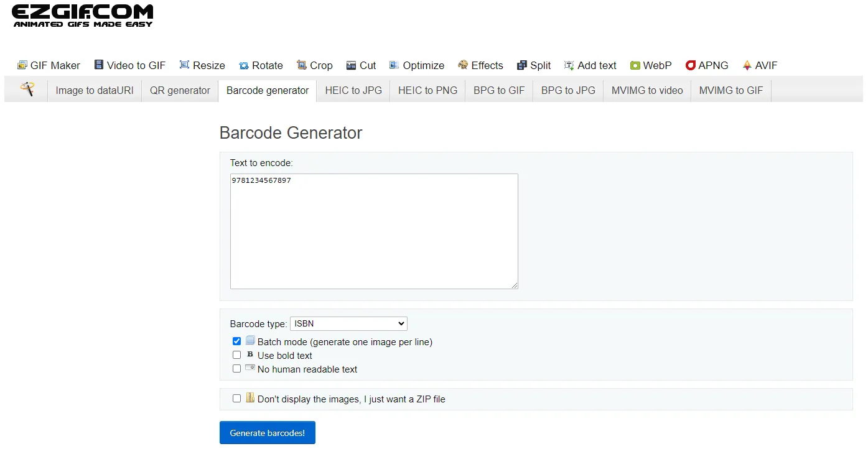Open the WebP tool
Screen dimensions: 868x454
point(651,65)
